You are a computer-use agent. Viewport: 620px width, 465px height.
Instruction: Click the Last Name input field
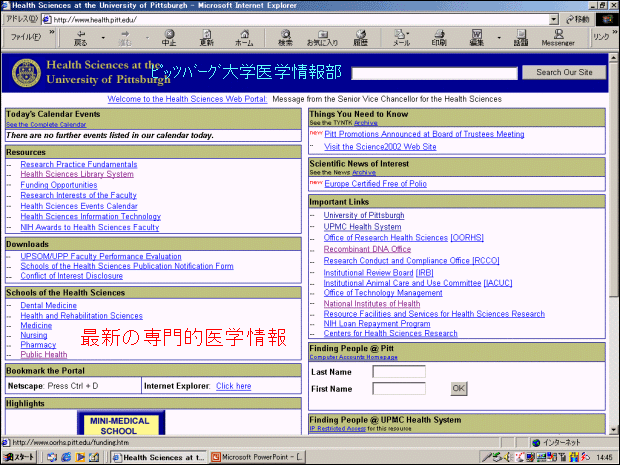click(399, 372)
